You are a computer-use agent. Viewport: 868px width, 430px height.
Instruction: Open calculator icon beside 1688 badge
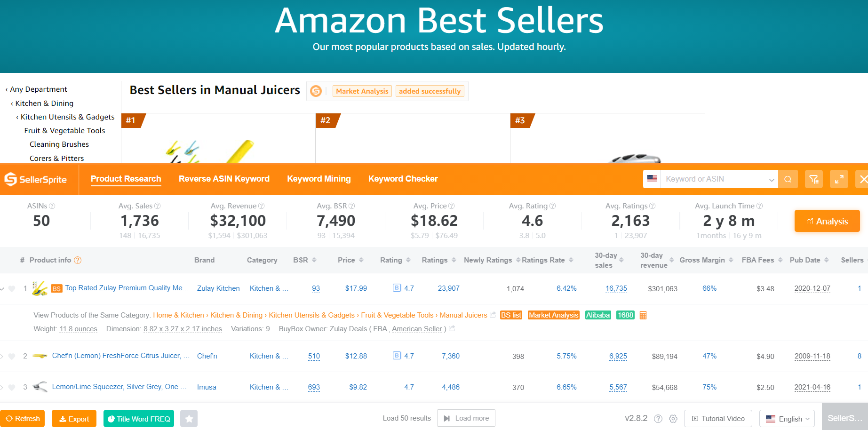(643, 315)
